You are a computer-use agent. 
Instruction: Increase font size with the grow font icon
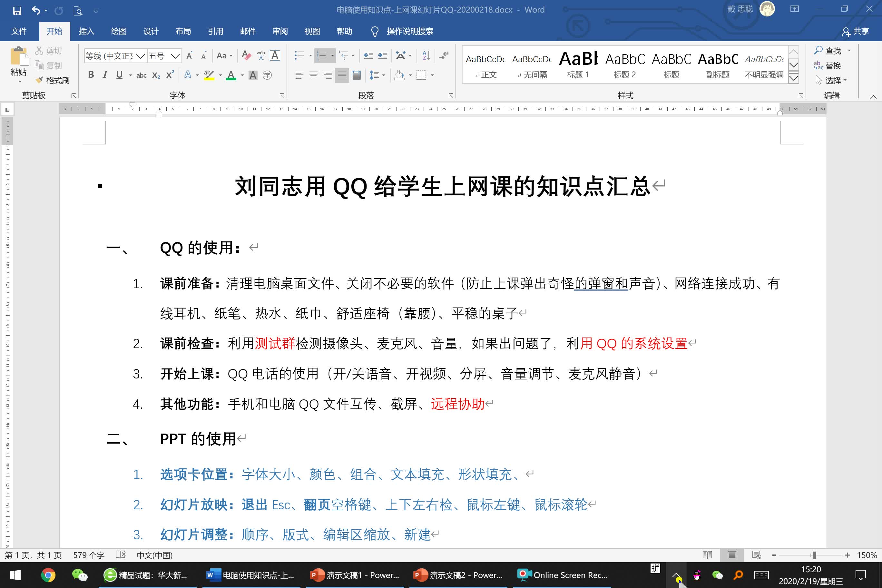[190, 56]
